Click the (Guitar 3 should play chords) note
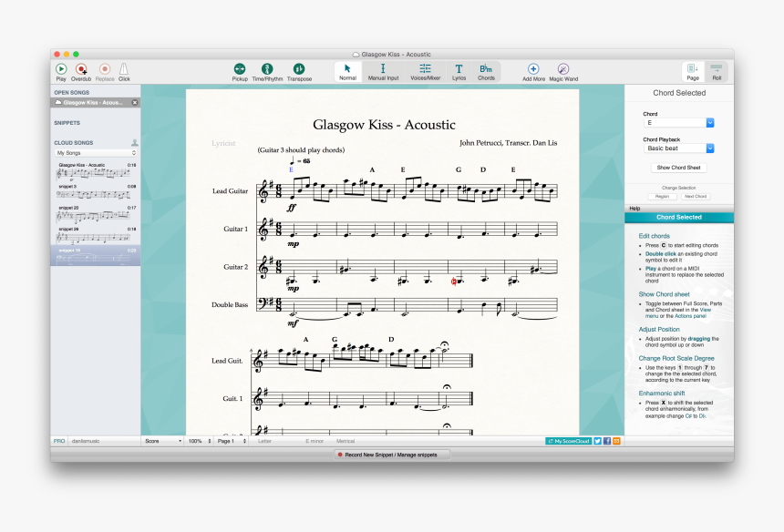This screenshot has height=532, width=784. click(301, 150)
